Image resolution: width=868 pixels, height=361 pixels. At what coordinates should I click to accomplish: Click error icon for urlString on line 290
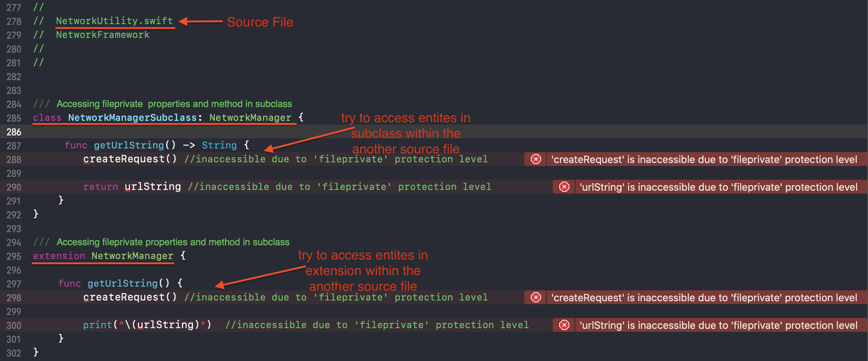[564, 187]
